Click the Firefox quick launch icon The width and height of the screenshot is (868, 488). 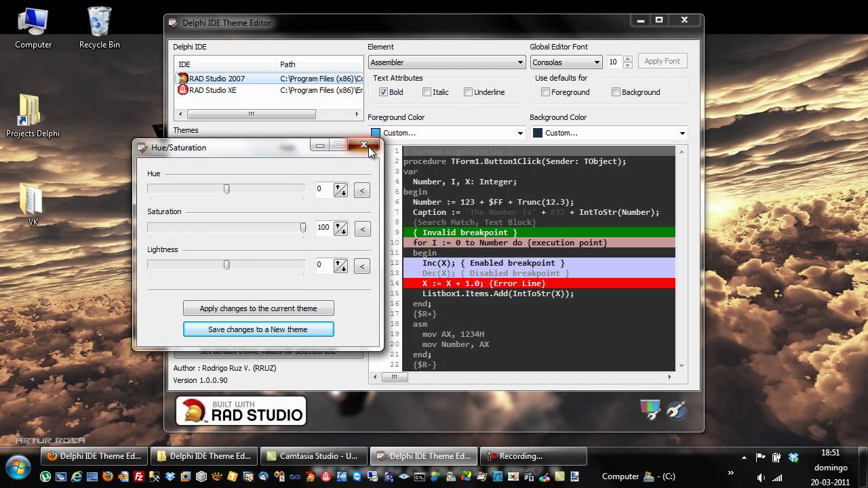pos(108,476)
